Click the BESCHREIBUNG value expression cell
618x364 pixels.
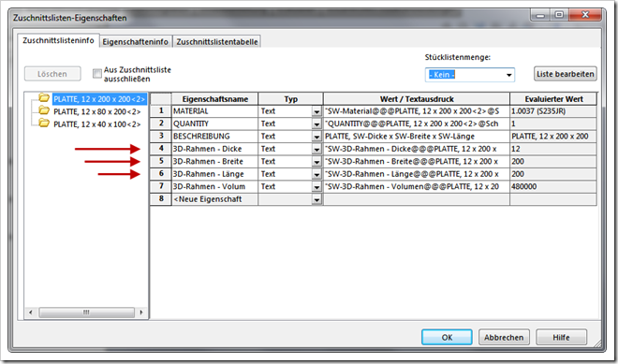[x=416, y=137]
